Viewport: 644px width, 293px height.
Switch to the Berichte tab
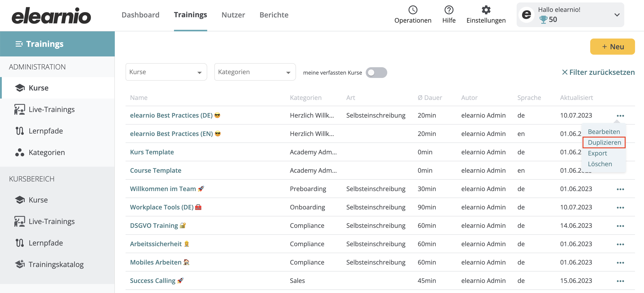coord(274,15)
